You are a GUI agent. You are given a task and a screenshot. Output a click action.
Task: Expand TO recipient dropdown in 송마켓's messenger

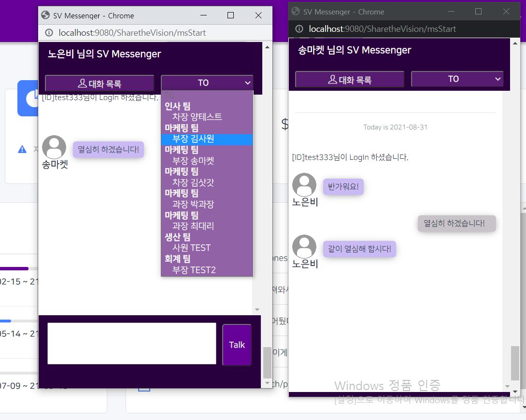click(x=457, y=79)
